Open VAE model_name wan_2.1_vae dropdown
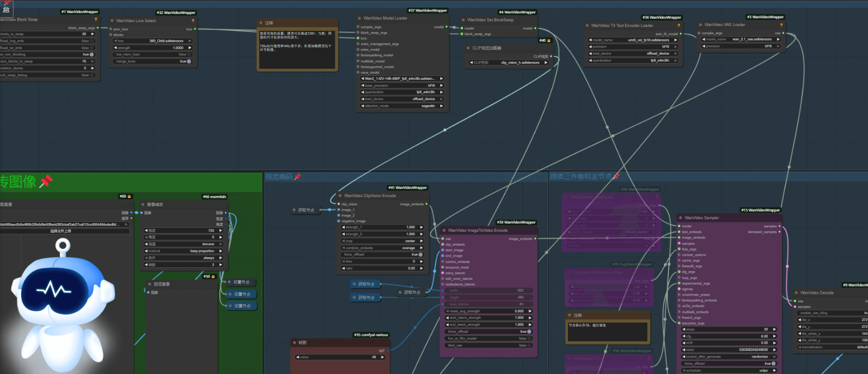868x374 pixels. pyautogui.click(x=741, y=39)
